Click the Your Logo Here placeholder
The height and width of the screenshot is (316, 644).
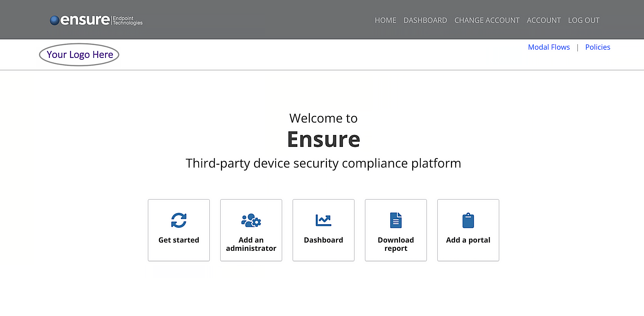coord(79,55)
